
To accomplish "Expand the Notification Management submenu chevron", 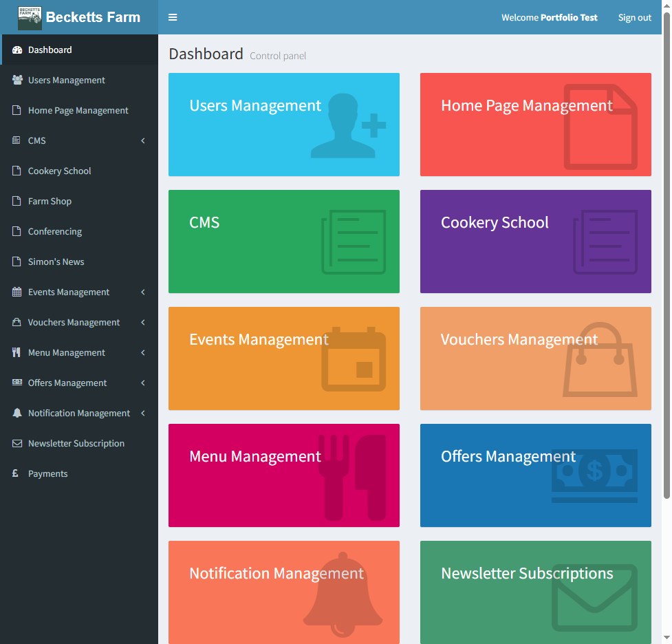I will click(x=142, y=413).
